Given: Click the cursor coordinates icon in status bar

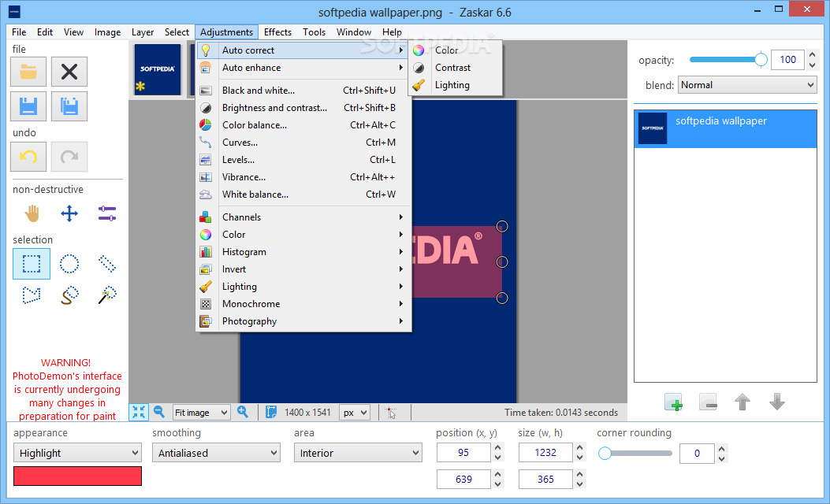Looking at the screenshot, I should tap(391, 412).
